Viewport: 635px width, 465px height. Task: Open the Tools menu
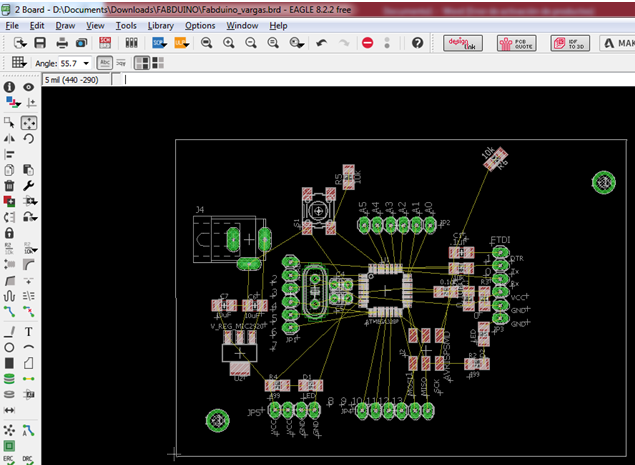point(126,26)
